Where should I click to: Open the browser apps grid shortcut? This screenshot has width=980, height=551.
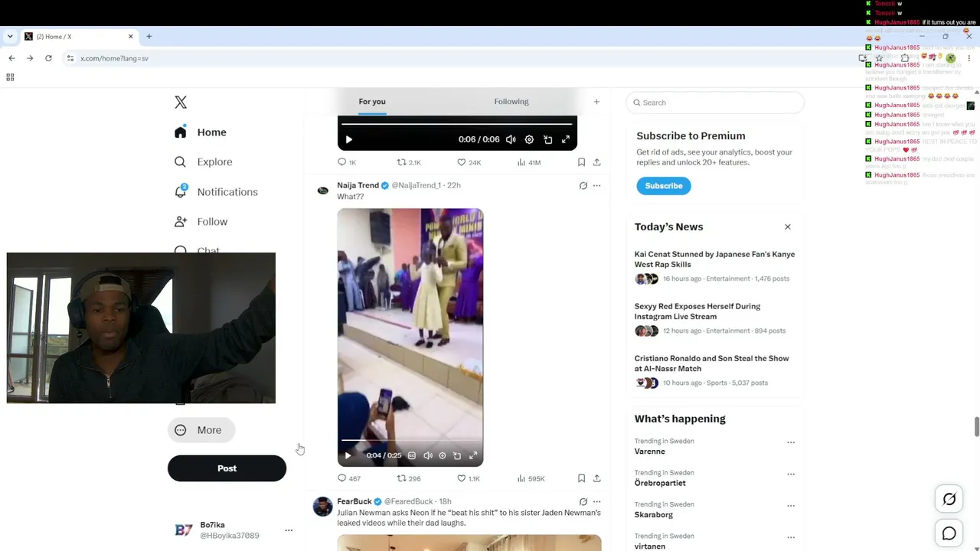coord(10,77)
